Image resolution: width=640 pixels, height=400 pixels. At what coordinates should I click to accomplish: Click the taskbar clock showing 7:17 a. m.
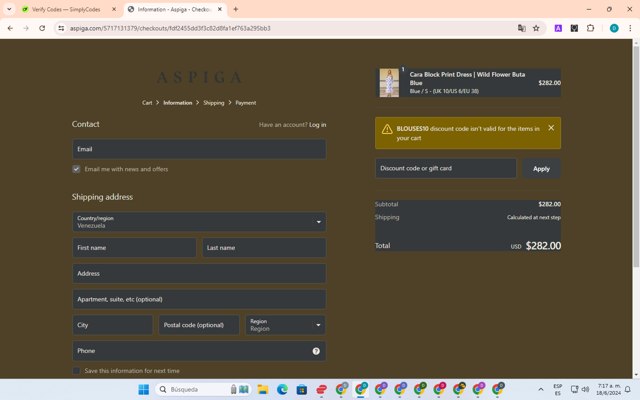[x=608, y=389]
